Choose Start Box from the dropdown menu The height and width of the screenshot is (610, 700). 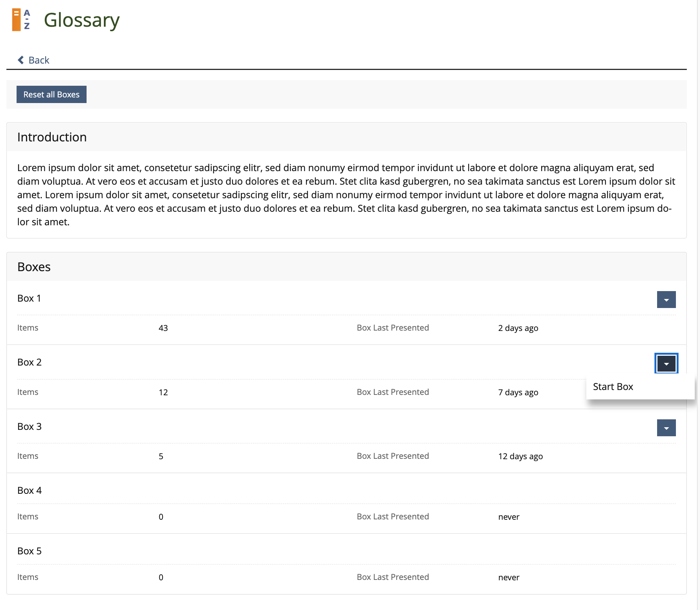point(613,387)
